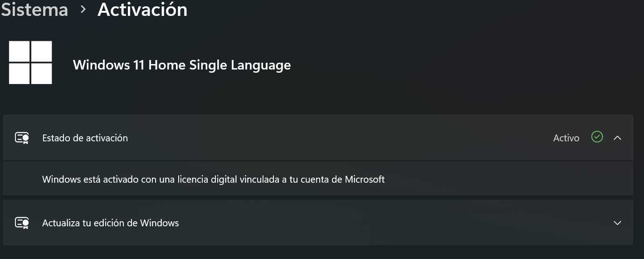Click the blank area of the expanded license details panel

click(508, 179)
